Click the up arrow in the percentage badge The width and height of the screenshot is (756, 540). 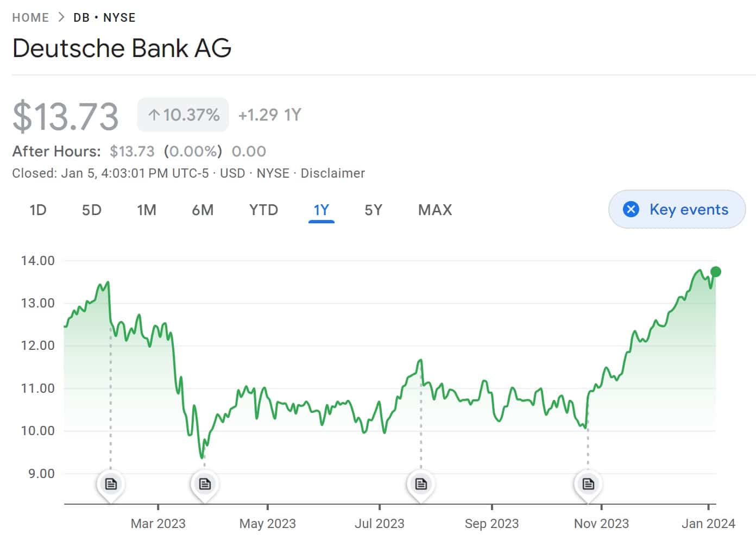pyautogui.click(x=155, y=115)
